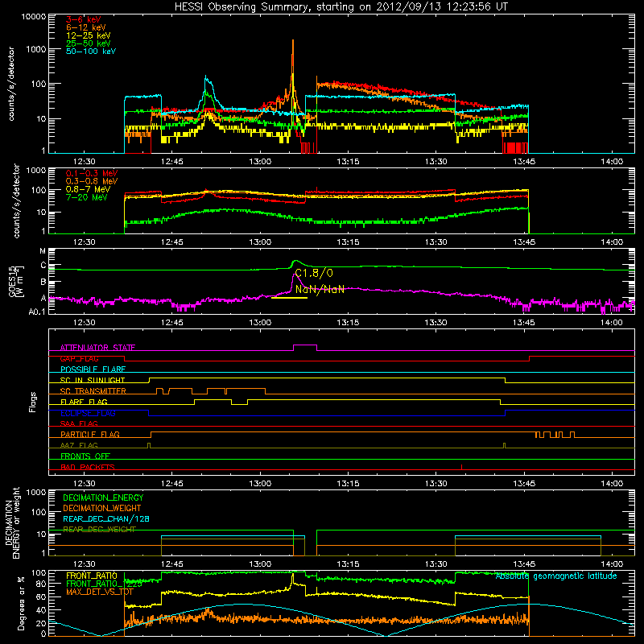Select the FLARE_FLAG label
644x644 pixels.
click(84, 402)
